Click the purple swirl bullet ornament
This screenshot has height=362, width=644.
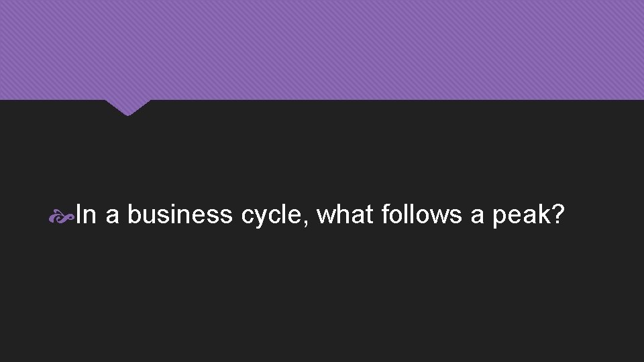pos(62,215)
